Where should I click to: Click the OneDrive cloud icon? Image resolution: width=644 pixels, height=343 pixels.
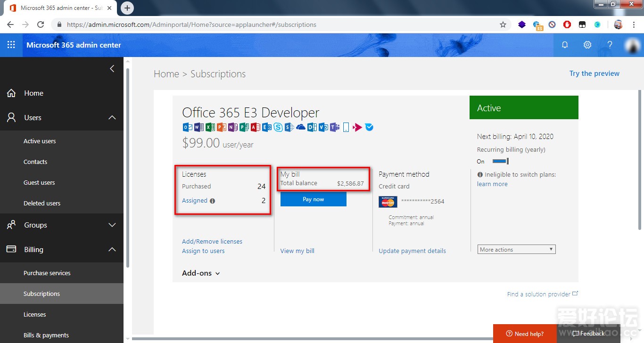coord(301,127)
